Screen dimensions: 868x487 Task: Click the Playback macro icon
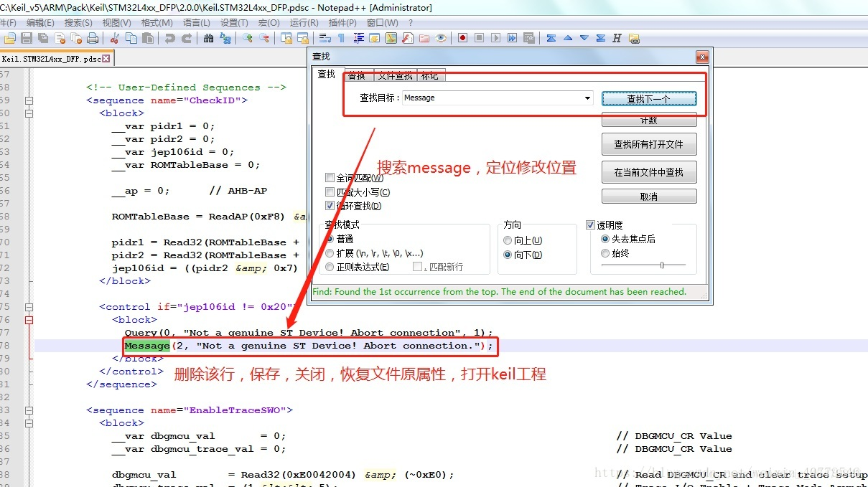tap(496, 37)
